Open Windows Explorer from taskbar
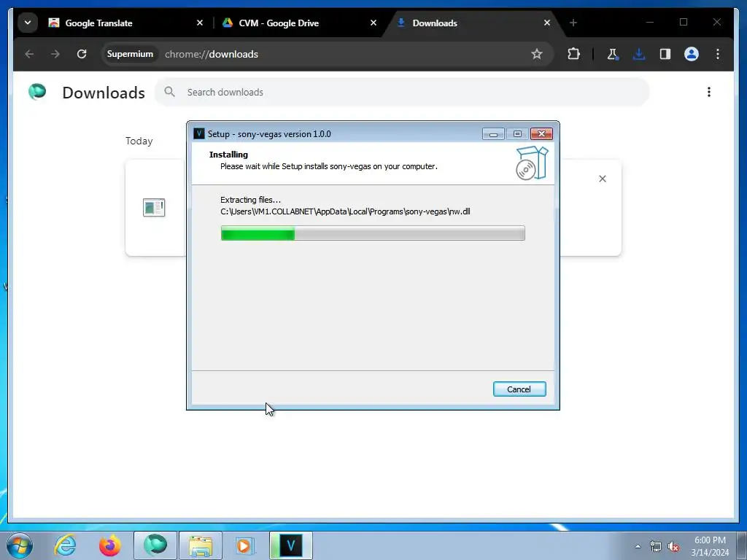Viewport: 747px width, 560px height. [201, 545]
